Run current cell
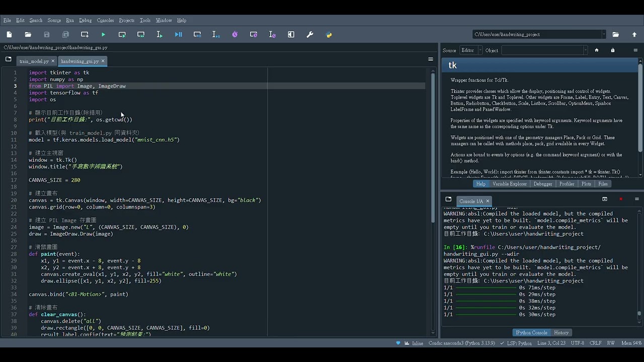This screenshot has width=644, height=362. tap(122, 35)
